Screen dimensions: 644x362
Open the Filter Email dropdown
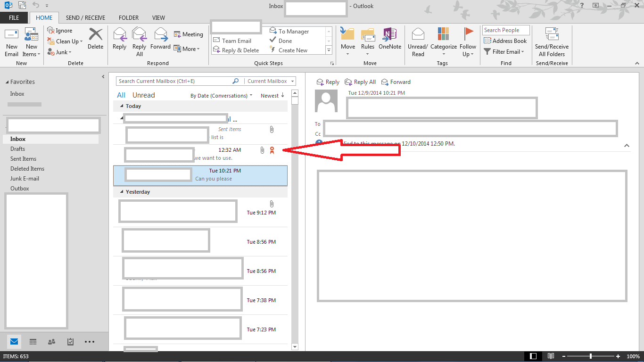504,52
